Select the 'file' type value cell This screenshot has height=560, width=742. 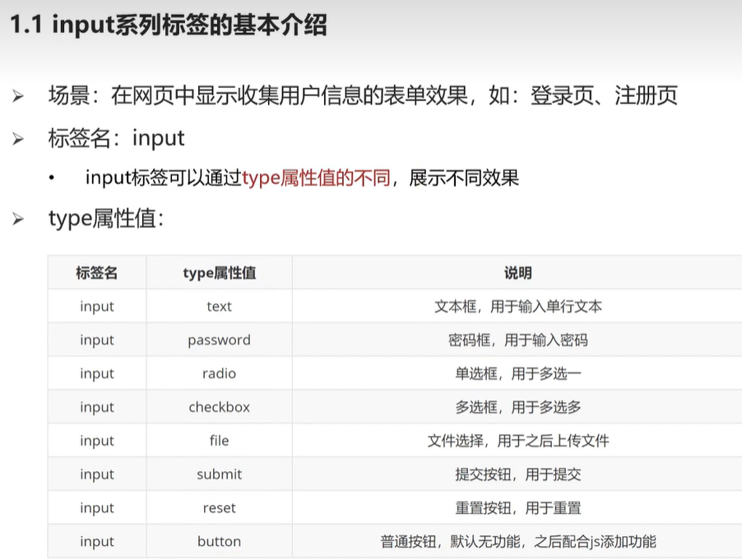click(x=219, y=441)
